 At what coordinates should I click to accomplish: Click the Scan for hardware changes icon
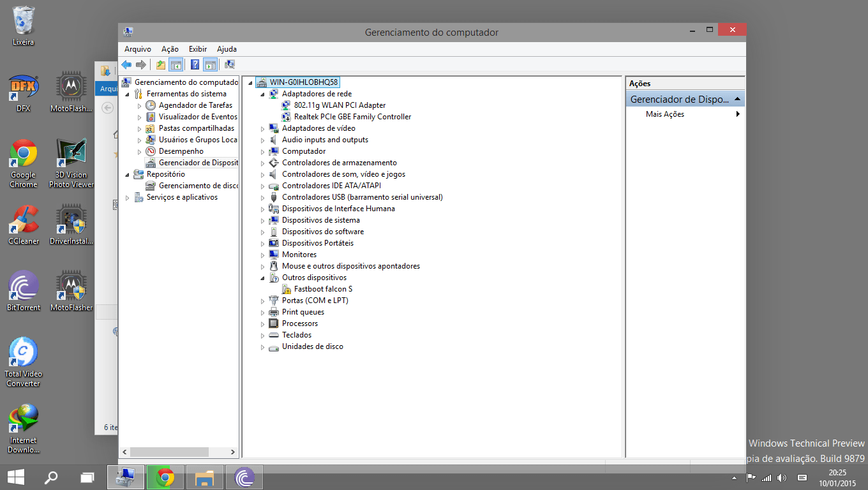pos(230,64)
